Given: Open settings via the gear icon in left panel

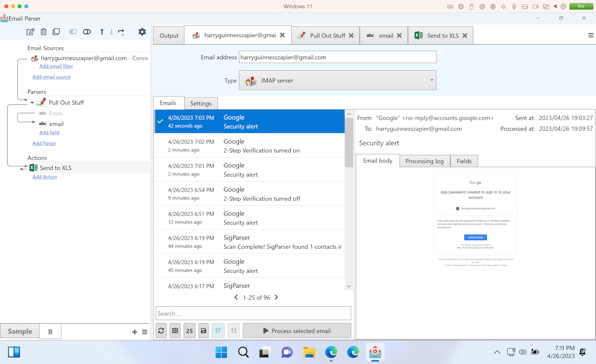Looking at the screenshot, I should pos(142,32).
